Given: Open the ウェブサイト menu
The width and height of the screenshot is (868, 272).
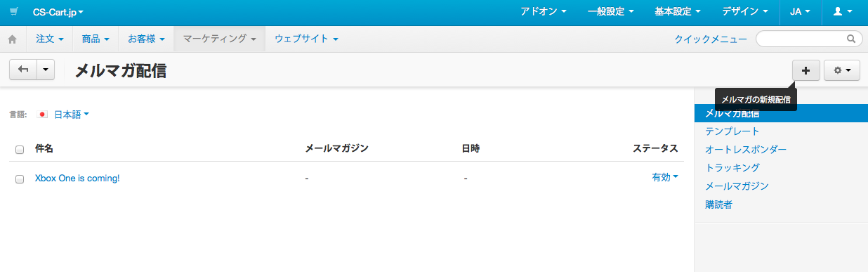Looking at the screenshot, I should [306, 39].
